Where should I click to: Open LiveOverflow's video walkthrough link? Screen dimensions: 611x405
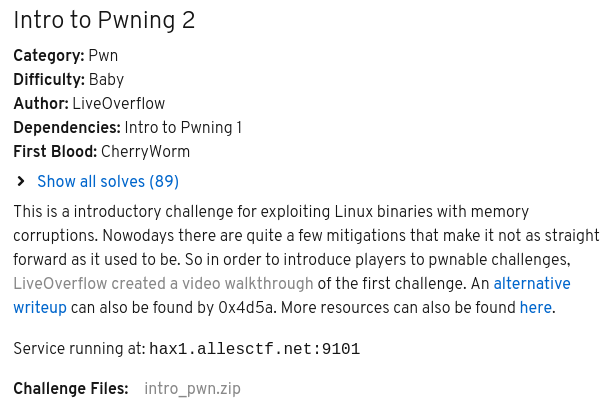coord(165,284)
